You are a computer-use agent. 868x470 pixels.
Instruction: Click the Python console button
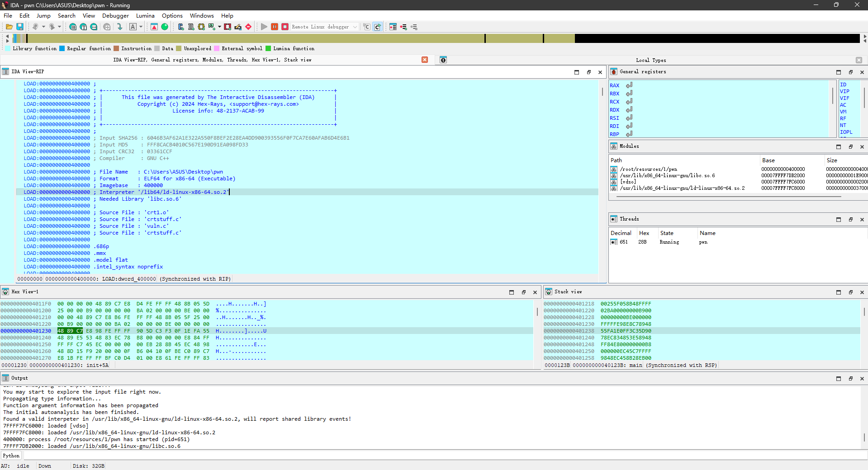11,456
